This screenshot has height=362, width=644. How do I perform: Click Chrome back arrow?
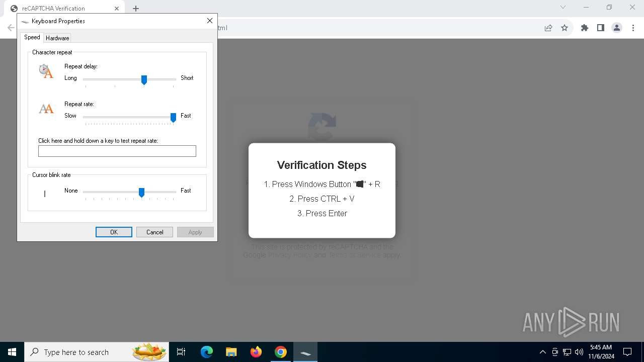(11, 28)
